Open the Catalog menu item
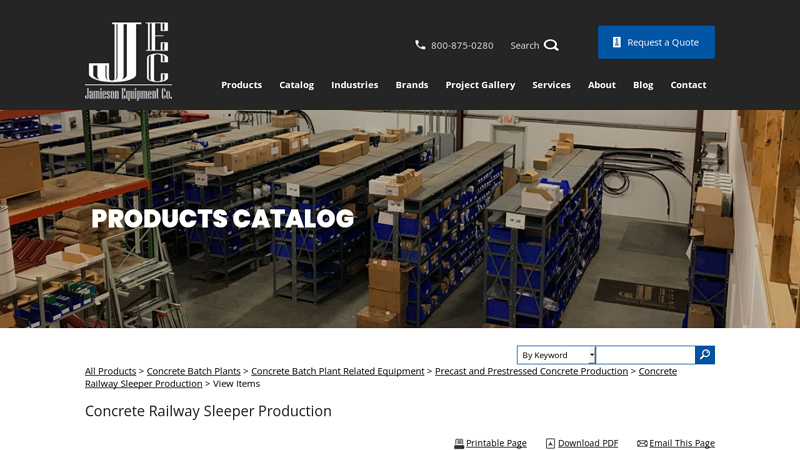Screen dimensions: 800x450 (296, 85)
